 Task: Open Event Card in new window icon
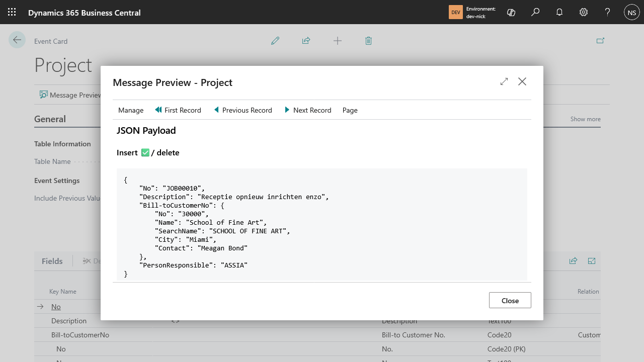[600, 41]
